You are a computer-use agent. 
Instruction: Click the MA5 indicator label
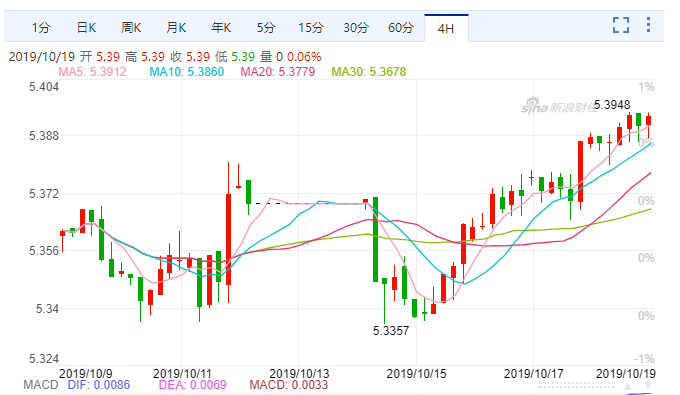(x=92, y=72)
